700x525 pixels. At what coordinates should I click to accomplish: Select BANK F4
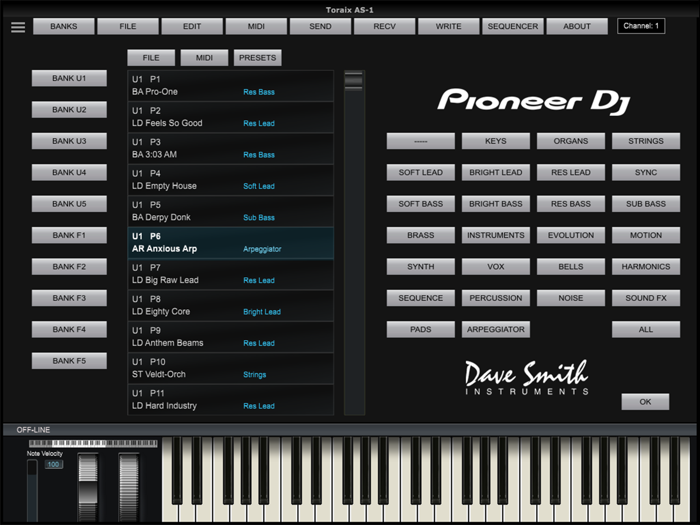[69, 329]
